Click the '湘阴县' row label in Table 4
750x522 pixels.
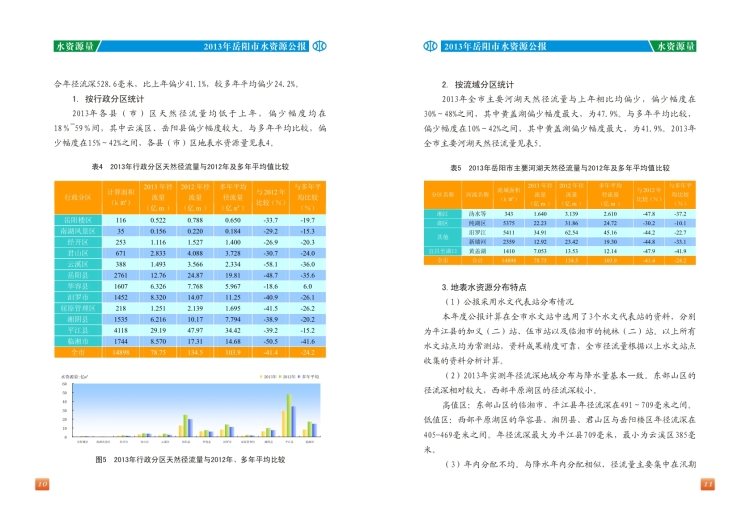[x=78, y=319]
